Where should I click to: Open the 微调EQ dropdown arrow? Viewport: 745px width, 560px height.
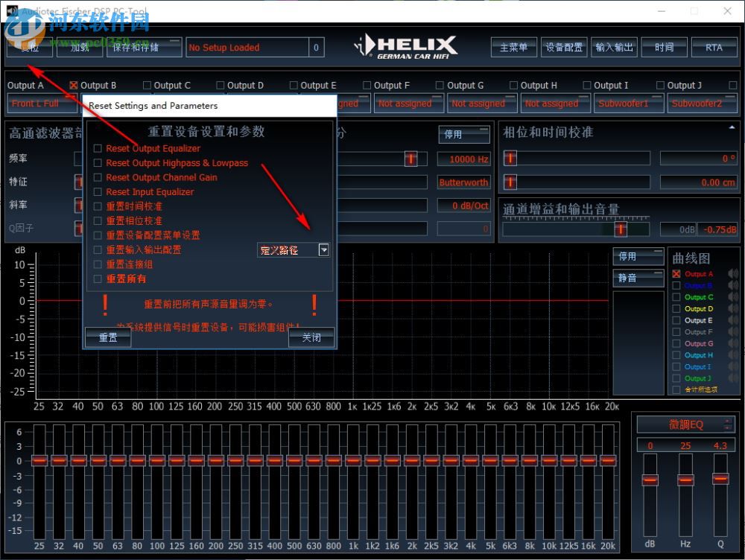click(x=726, y=424)
